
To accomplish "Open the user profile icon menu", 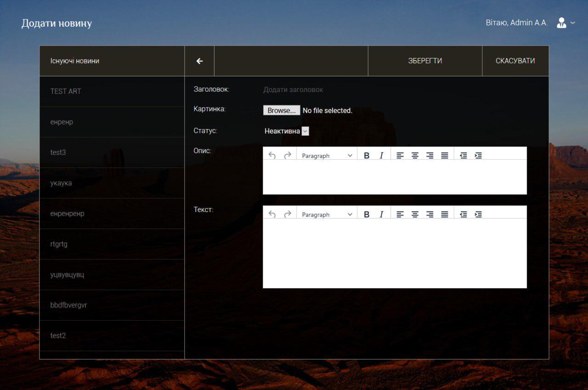I will 565,23.
